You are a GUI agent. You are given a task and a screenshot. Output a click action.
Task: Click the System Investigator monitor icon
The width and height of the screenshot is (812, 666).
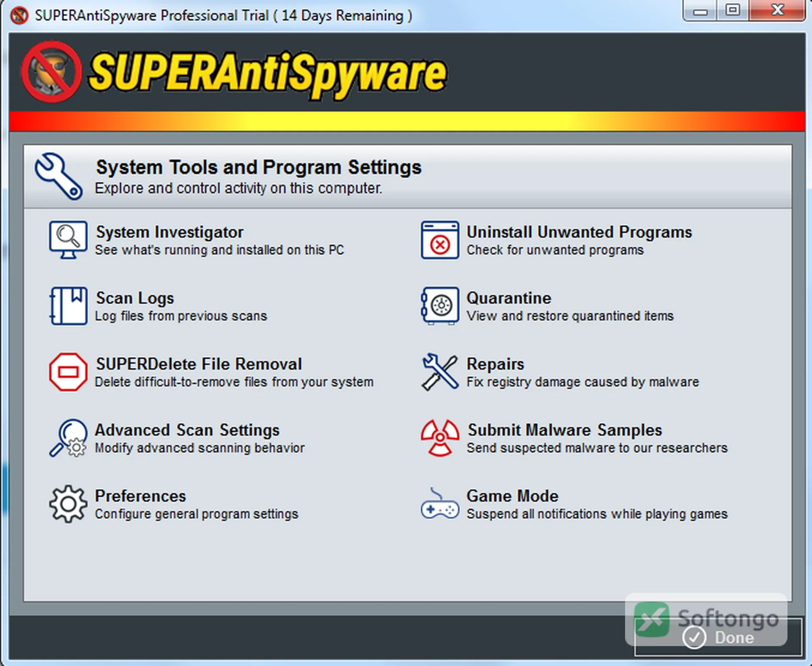[x=68, y=239]
